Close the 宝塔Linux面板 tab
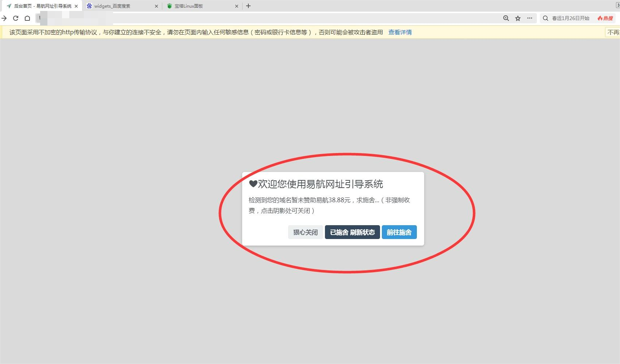The width and height of the screenshot is (620, 364). [x=237, y=6]
